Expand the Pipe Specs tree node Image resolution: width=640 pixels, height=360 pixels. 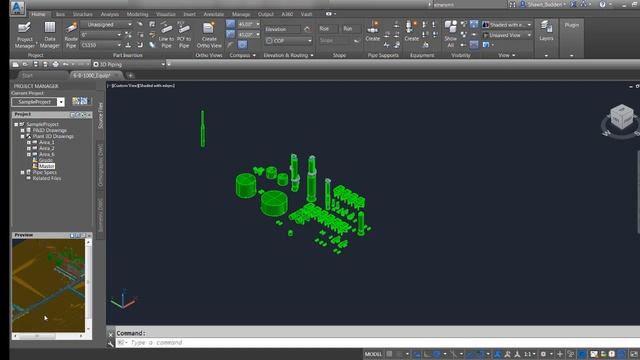pyautogui.click(x=23, y=172)
